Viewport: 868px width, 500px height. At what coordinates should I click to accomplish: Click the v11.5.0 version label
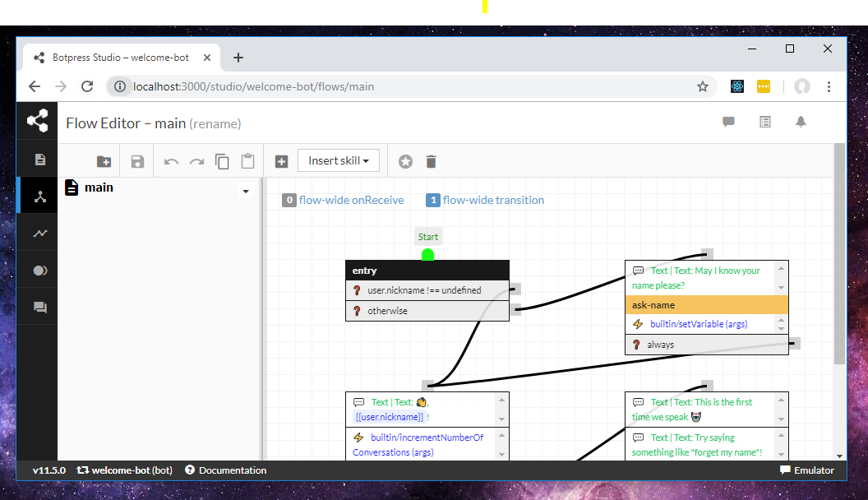coord(48,470)
